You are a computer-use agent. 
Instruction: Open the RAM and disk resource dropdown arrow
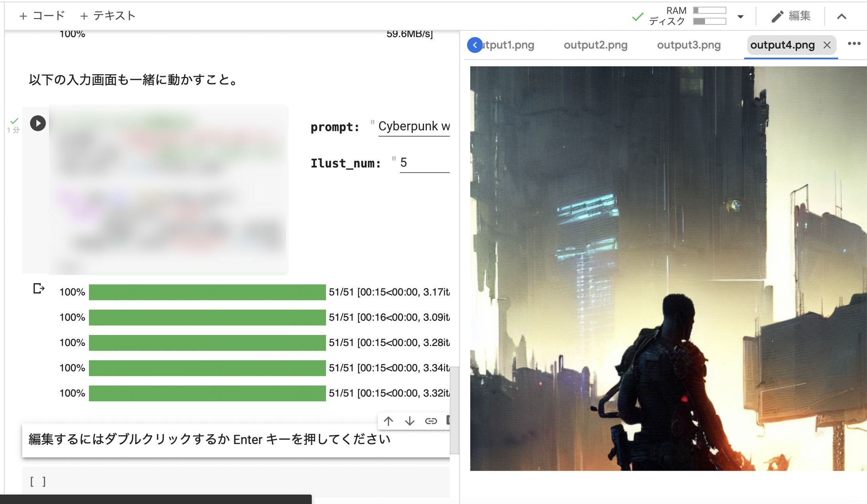(740, 17)
